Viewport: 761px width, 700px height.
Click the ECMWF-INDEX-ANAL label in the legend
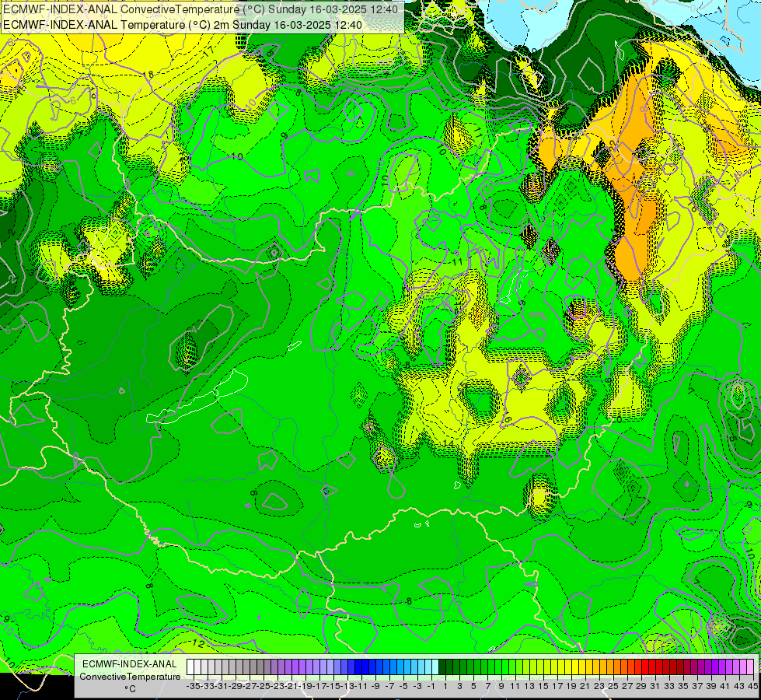click(130, 664)
